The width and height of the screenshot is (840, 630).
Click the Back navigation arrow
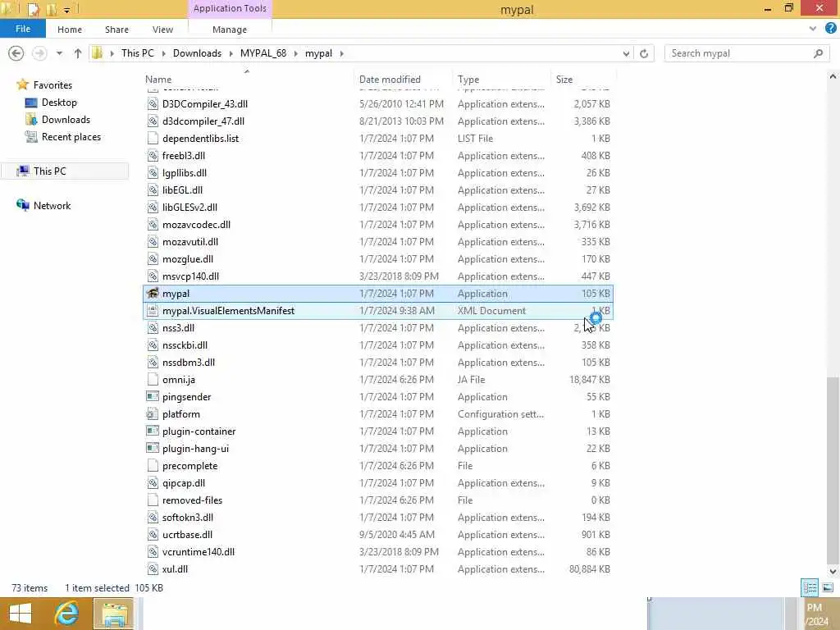tap(16, 53)
